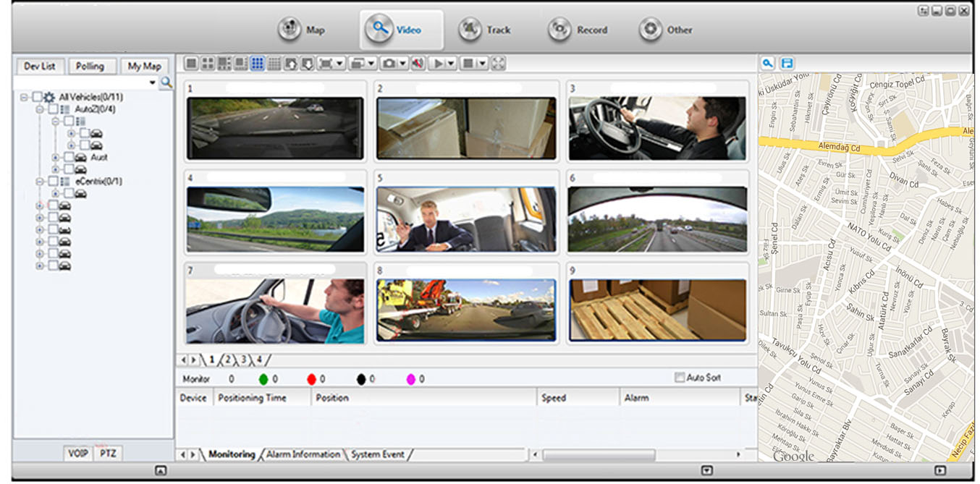Image resolution: width=980 pixels, height=484 pixels.
Task: Open the Alarm Information tab
Action: click(x=303, y=454)
